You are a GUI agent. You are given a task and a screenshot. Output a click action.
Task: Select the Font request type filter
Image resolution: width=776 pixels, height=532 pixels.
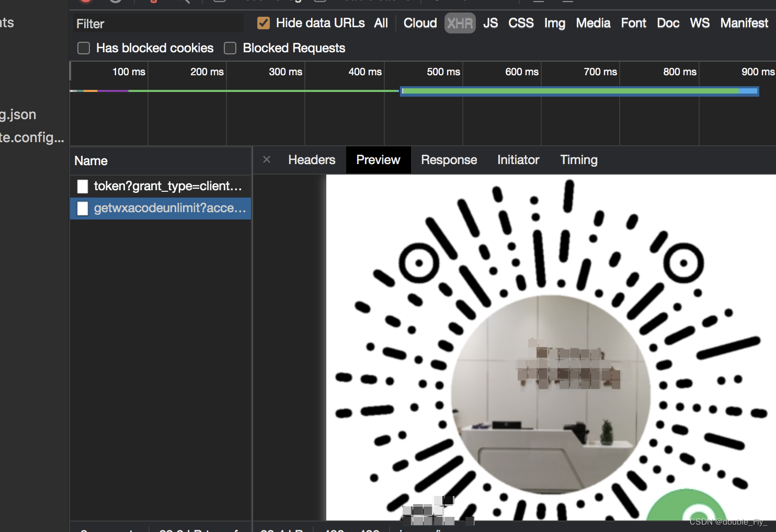pyautogui.click(x=634, y=23)
